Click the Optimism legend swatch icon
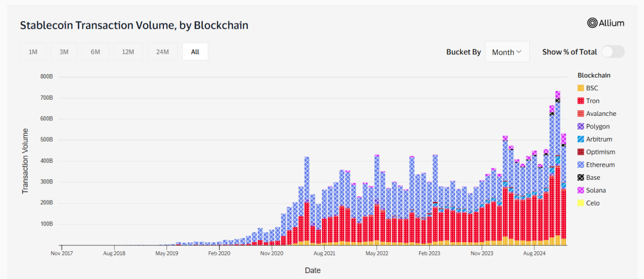The width and height of the screenshot is (644, 279). (x=581, y=152)
